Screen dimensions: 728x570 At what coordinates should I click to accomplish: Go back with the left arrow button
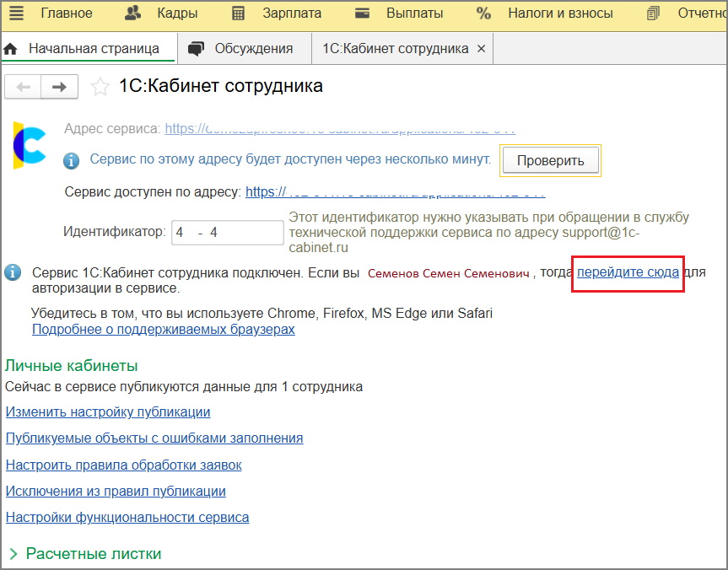(23, 87)
